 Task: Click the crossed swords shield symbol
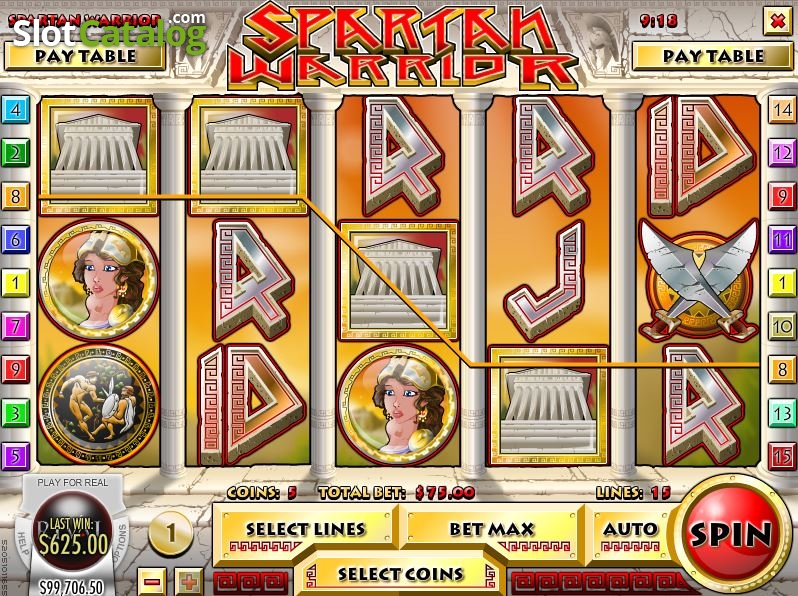pos(699,280)
